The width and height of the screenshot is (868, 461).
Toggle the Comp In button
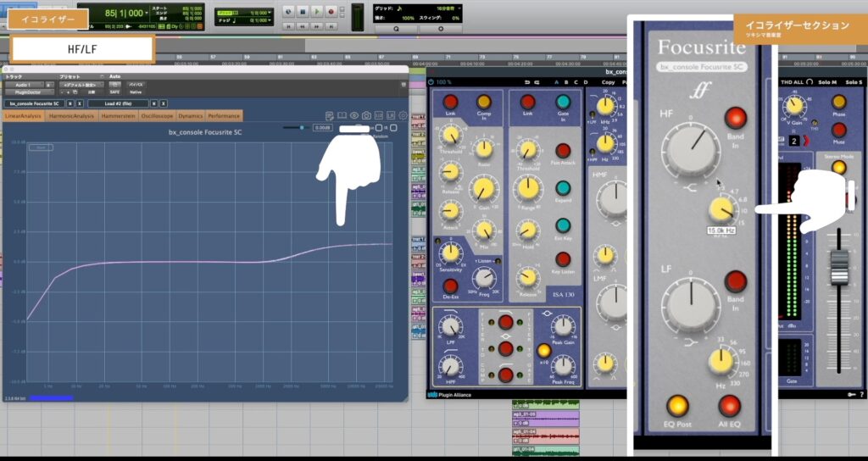tap(484, 102)
